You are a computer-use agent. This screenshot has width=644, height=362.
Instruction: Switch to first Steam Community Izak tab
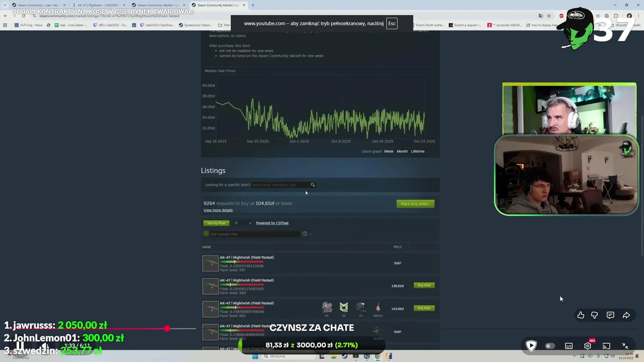pyautogui.click(x=39, y=5)
